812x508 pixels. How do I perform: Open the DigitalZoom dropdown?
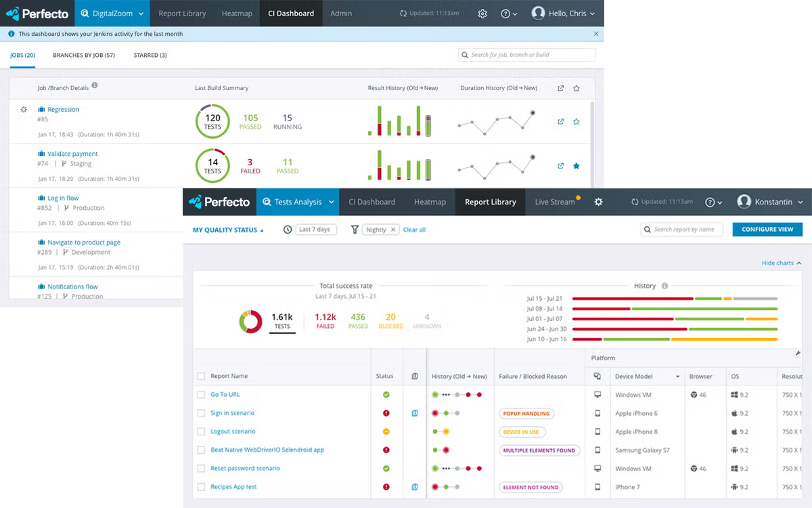pyautogui.click(x=112, y=14)
